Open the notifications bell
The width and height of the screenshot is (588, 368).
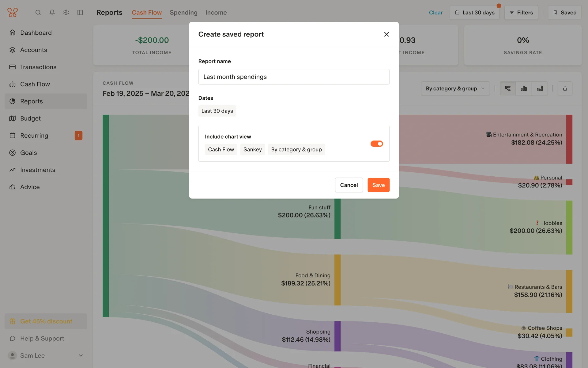pos(52,13)
